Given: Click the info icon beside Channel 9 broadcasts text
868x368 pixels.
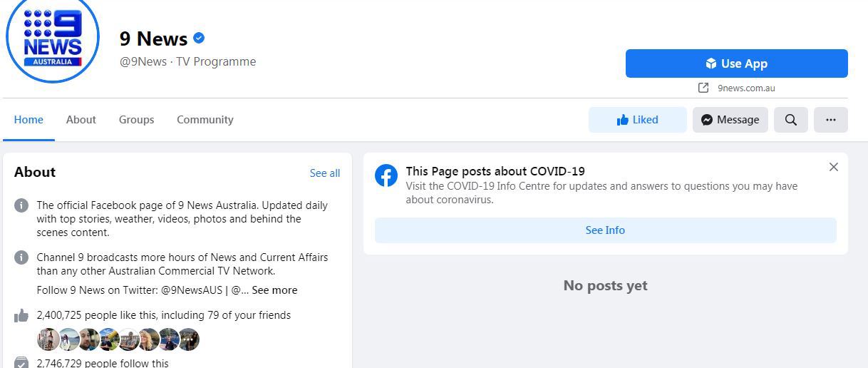Looking at the screenshot, I should 21,257.
